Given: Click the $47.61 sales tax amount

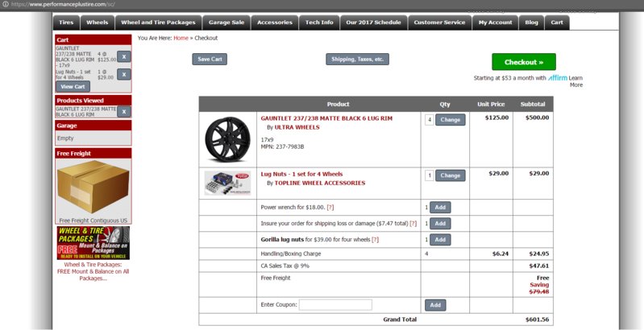Looking at the screenshot, I should pos(539,266).
